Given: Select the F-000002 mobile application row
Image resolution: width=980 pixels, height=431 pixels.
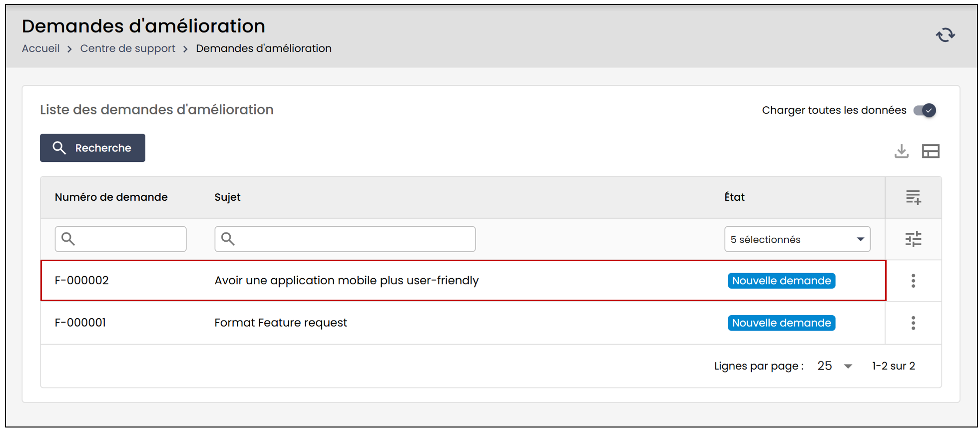Looking at the screenshot, I should (463, 281).
